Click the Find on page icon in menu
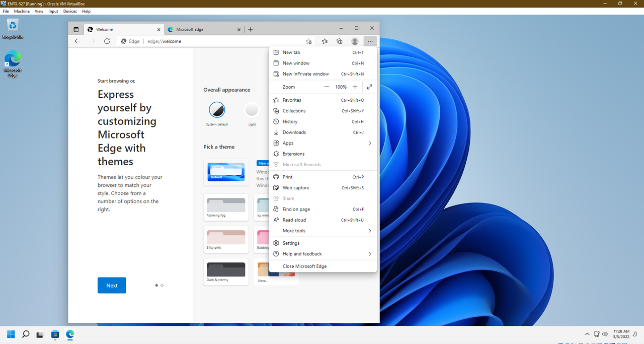644x344 pixels. (x=276, y=209)
